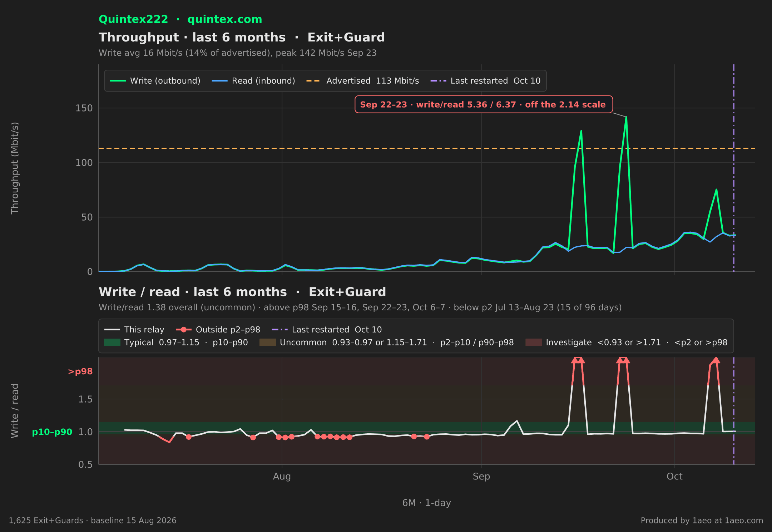Click the 'Investigate <0.93 or >1.71' legend text
This screenshot has width=772, height=532.
click(x=637, y=343)
